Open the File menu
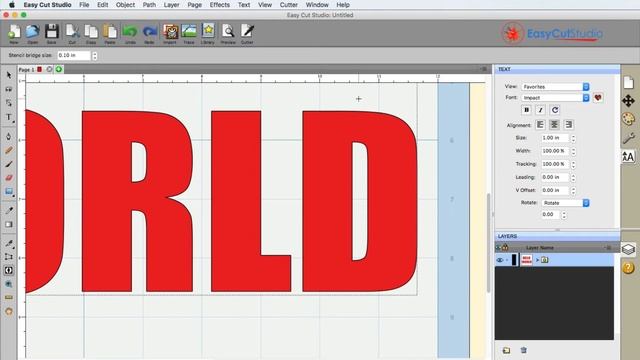Image resolution: width=640 pixels, height=360 pixels. point(84,5)
